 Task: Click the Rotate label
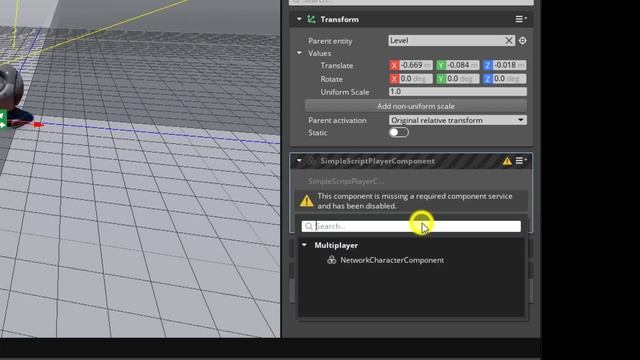[x=331, y=79]
